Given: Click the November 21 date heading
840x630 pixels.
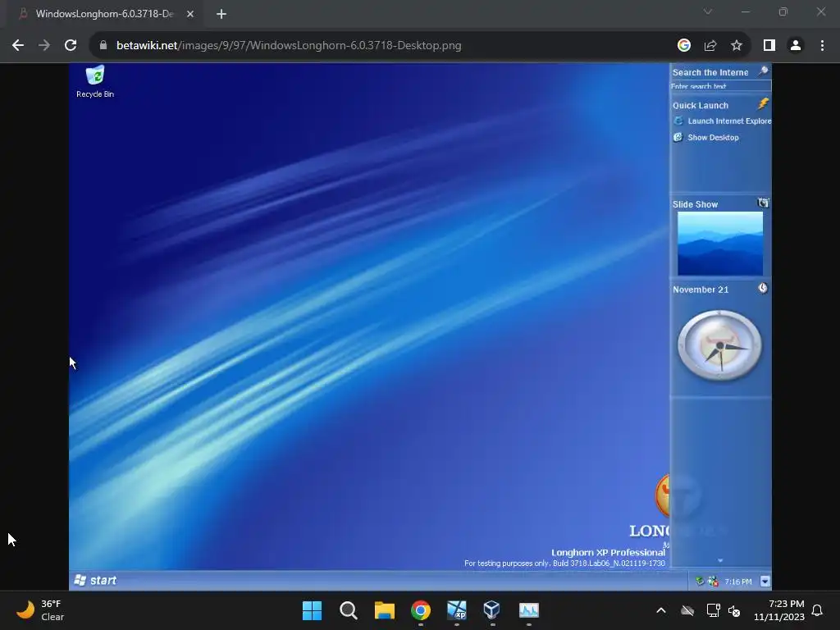Looking at the screenshot, I should 701,290.
